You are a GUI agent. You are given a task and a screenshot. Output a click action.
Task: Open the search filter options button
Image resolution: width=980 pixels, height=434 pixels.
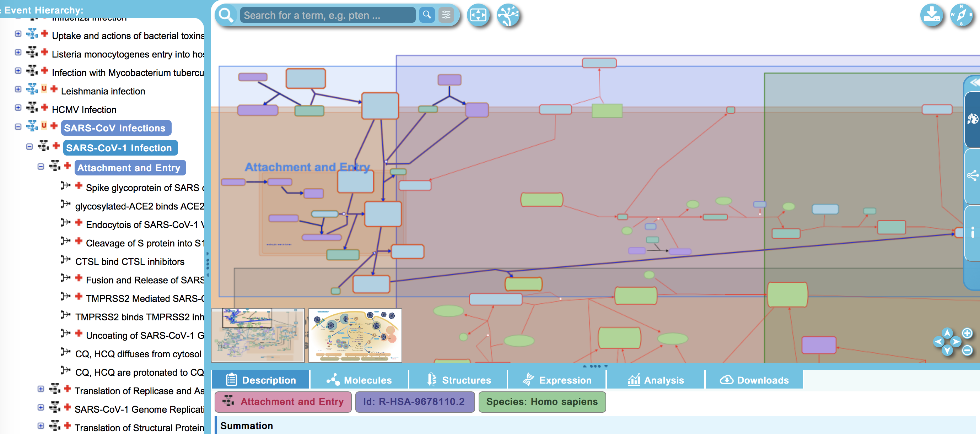[446, 15]
